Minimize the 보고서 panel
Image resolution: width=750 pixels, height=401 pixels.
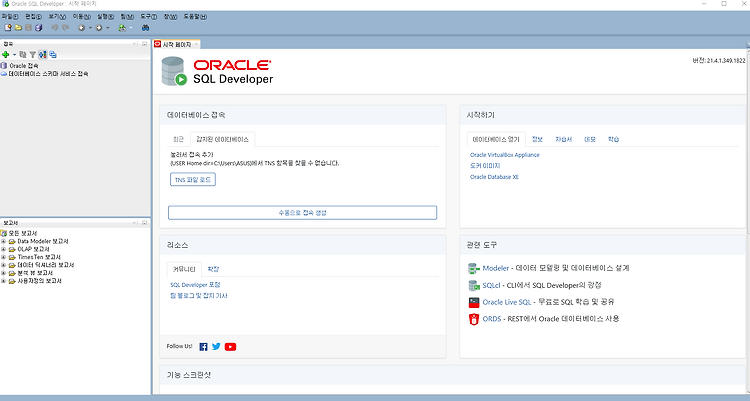[134, 223]
